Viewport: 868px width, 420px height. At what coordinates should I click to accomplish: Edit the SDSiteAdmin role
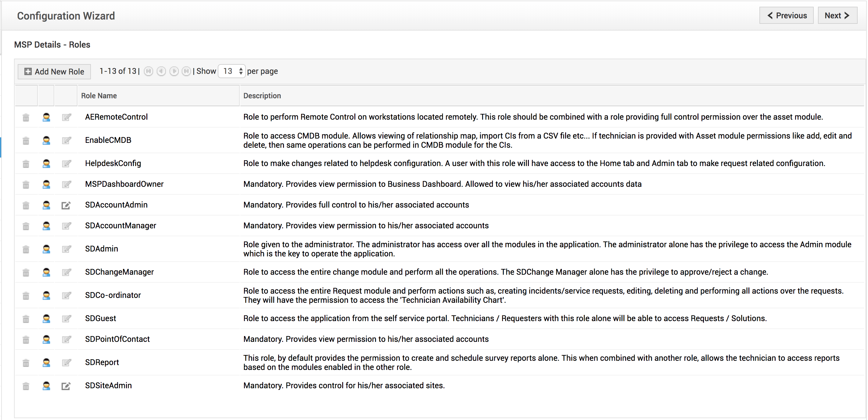(x=66, y=386)
